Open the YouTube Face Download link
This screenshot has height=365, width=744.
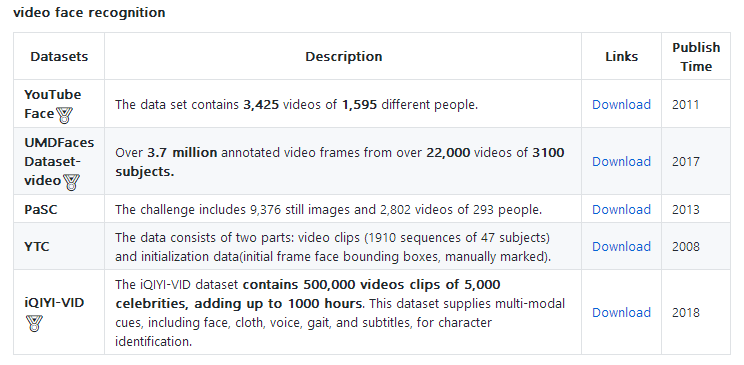[621, 104]
